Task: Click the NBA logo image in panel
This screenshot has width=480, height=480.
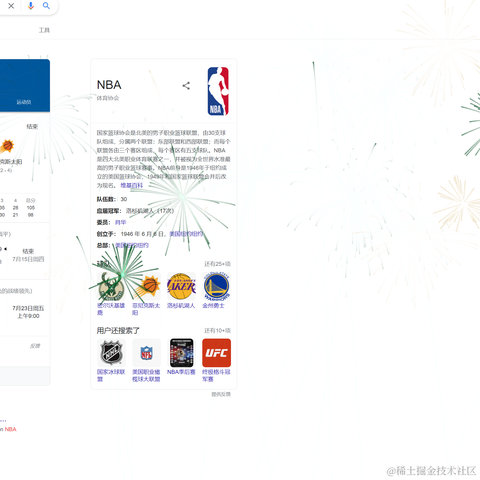Action: point(218,91)
